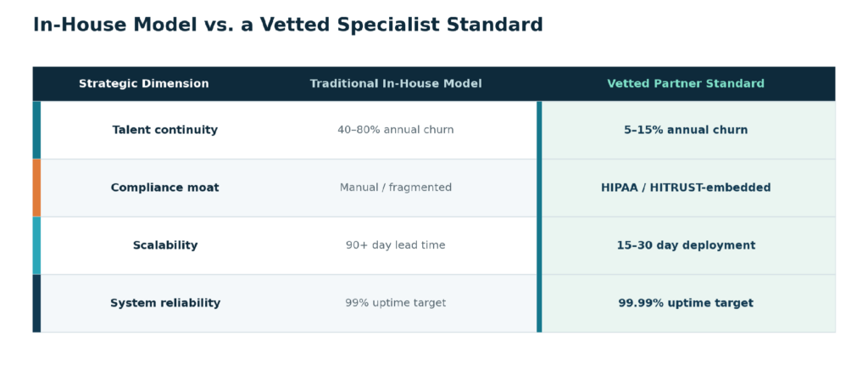Click the teal accent bar beside Talent continuity

click(36, 131)
